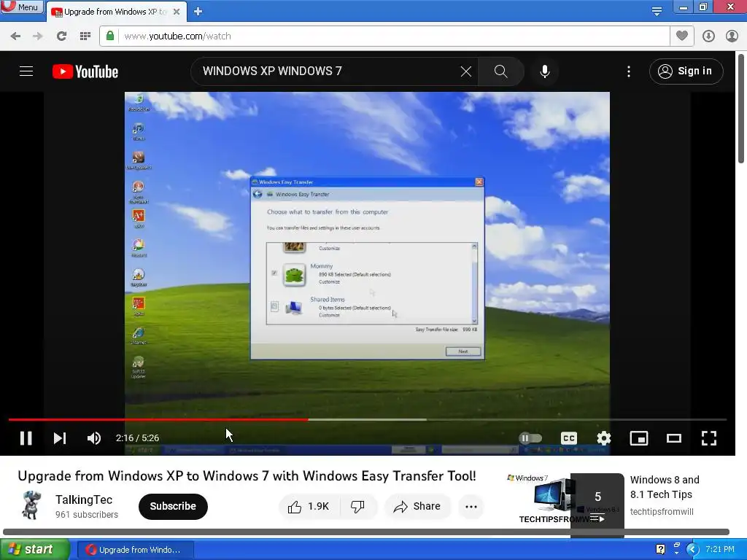Share this video

pos(417,506)
